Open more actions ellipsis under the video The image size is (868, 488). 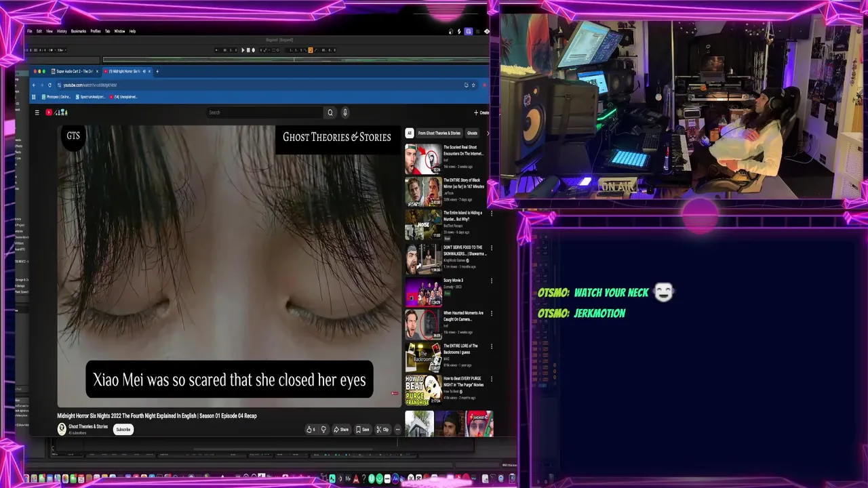(x=398, y=429)
